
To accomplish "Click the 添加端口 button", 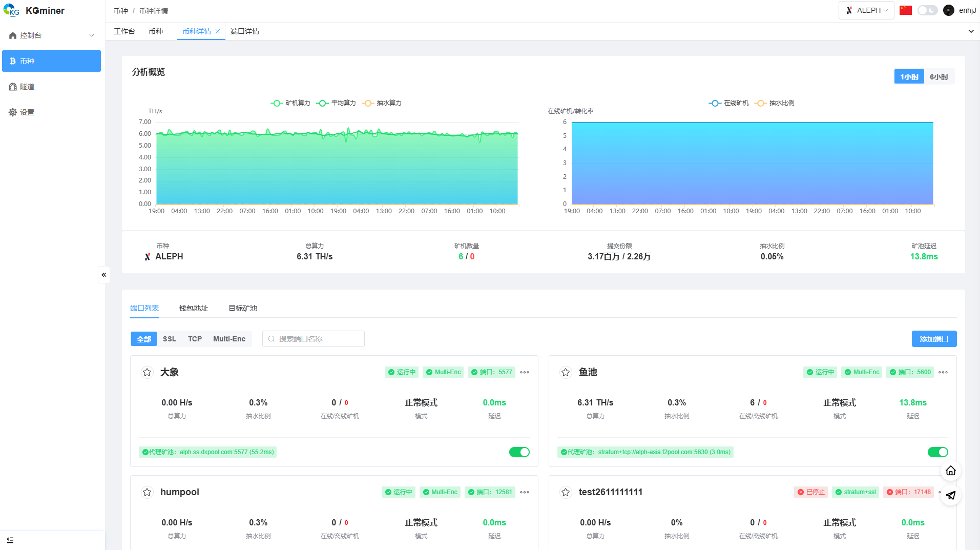I will (934, 339).
